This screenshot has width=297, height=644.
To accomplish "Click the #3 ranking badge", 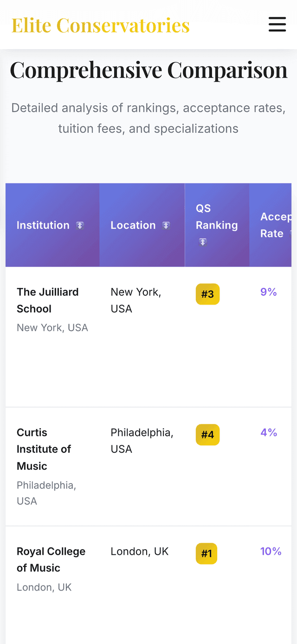I will [x=207, y=294].
